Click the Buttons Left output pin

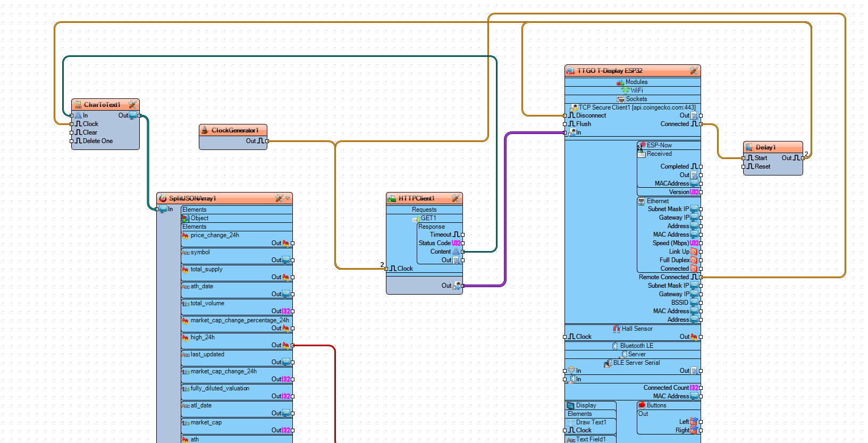pyautogui.click(x=701, y=422)
